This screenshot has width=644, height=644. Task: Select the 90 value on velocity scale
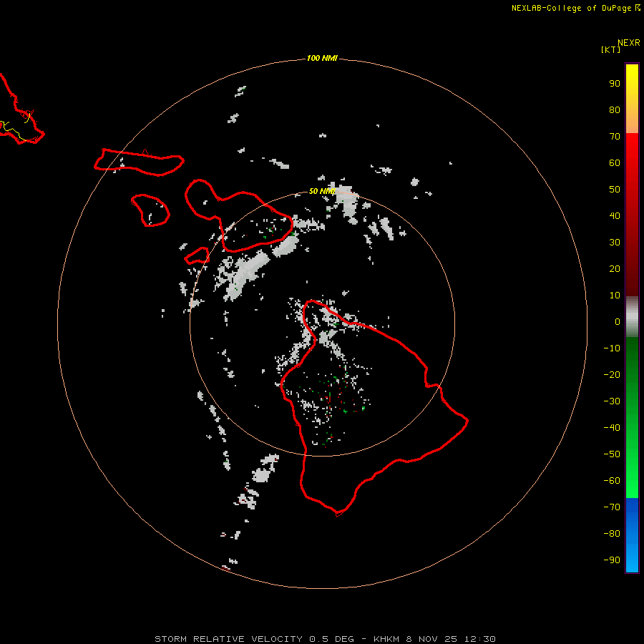point(615,84)
